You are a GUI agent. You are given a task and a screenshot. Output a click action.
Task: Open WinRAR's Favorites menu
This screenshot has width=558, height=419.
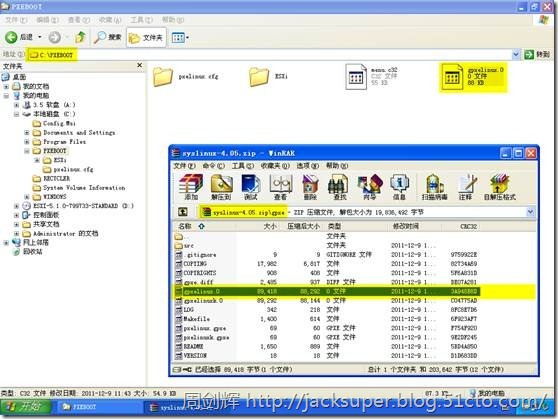[x=275, y=166]
